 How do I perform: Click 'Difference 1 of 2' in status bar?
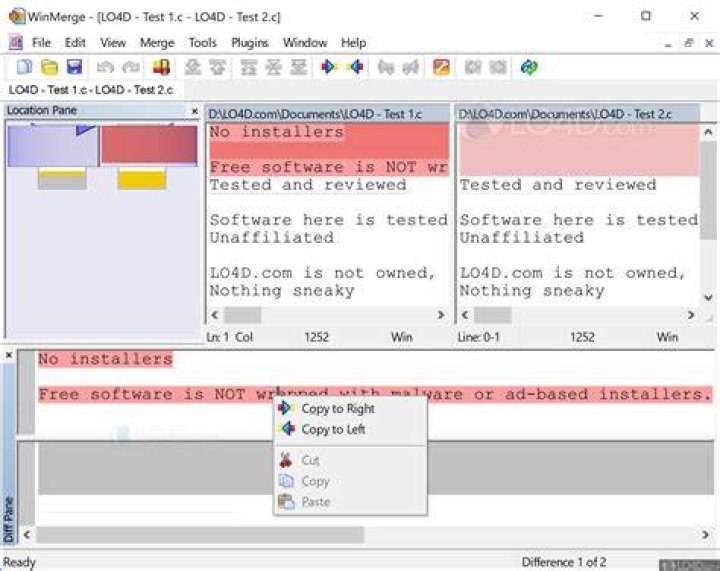564,562
